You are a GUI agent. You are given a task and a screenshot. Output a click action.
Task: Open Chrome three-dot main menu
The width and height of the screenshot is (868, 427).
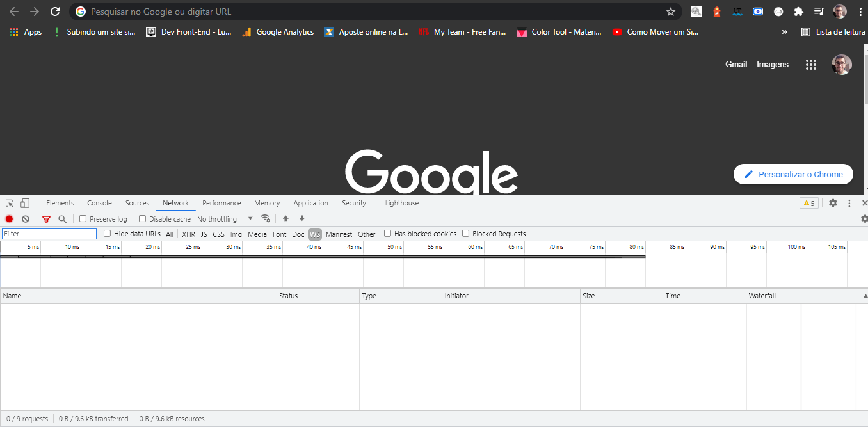(860, 12)
